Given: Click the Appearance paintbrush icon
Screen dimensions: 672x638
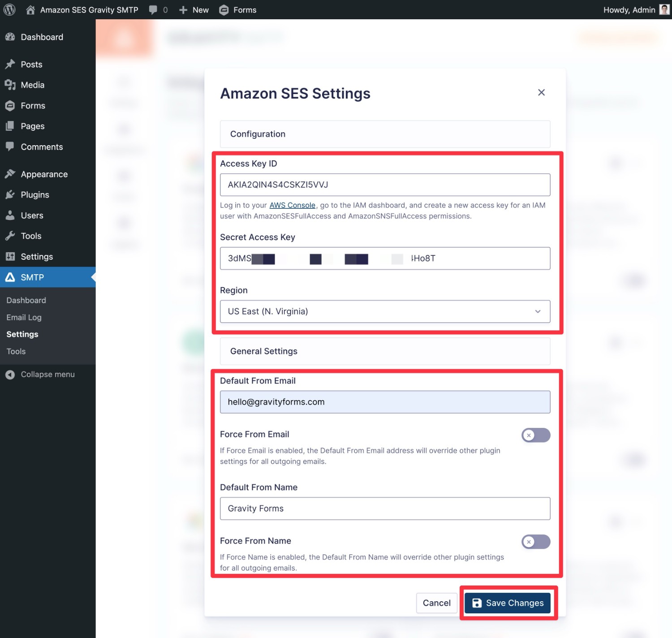Looking at the screenshot, I should click(10, 174).
